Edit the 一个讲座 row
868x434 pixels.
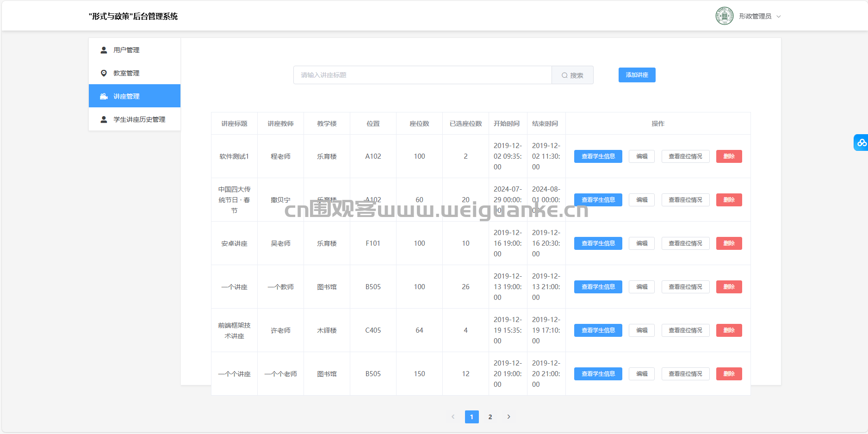pos(642,287)
